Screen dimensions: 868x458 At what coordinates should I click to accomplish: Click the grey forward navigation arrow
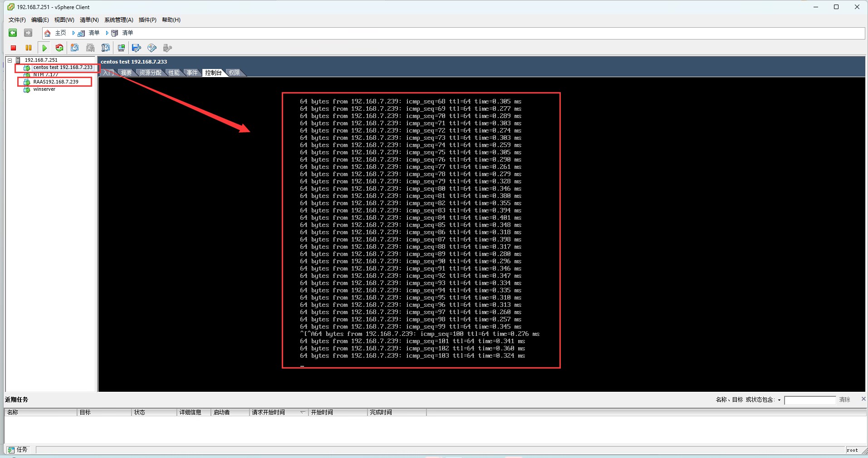[28, 33]
